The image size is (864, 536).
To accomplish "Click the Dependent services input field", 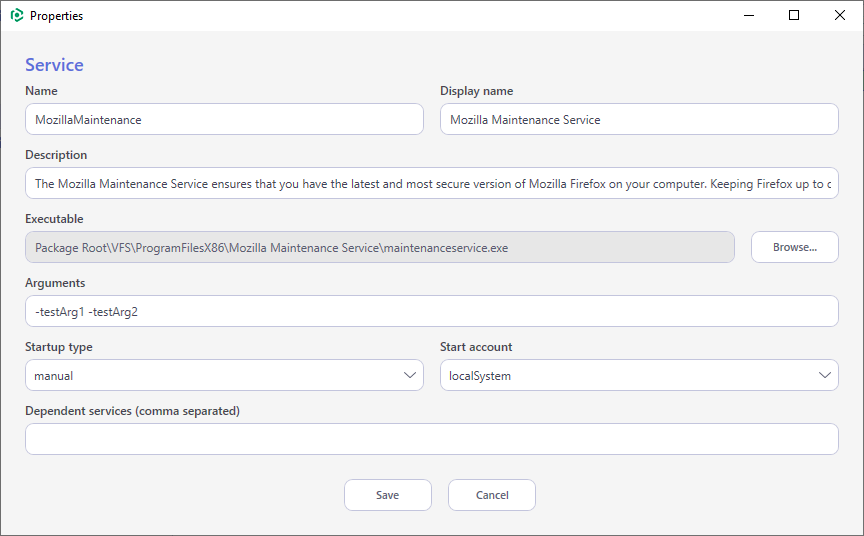I will [x=432, y=439].
